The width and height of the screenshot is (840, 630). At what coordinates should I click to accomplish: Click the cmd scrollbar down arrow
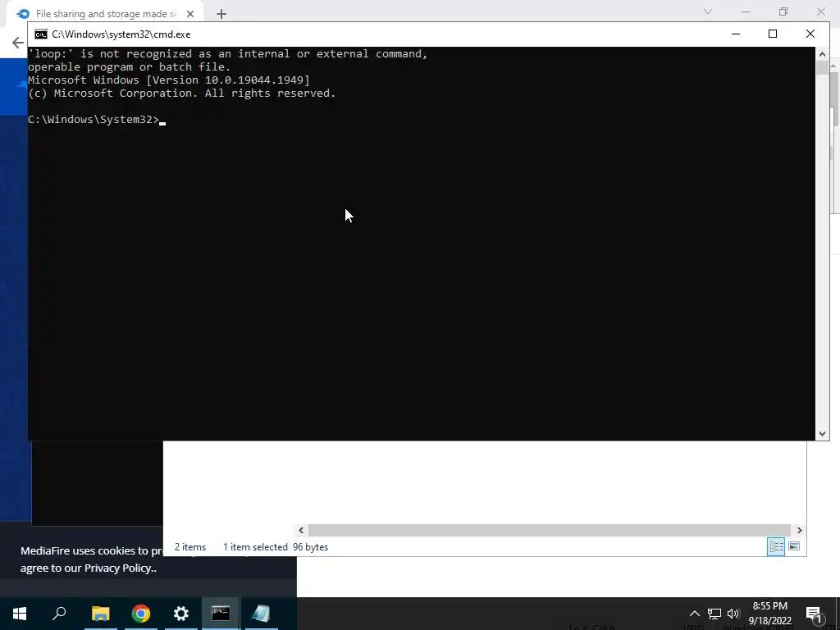pos(822,434)
